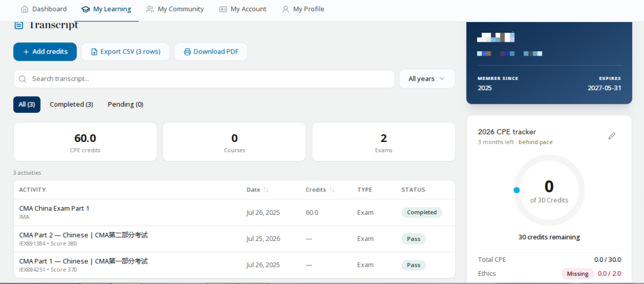
Task: Click the IEX884251 Score 370 text
Action: pos(48,270)
